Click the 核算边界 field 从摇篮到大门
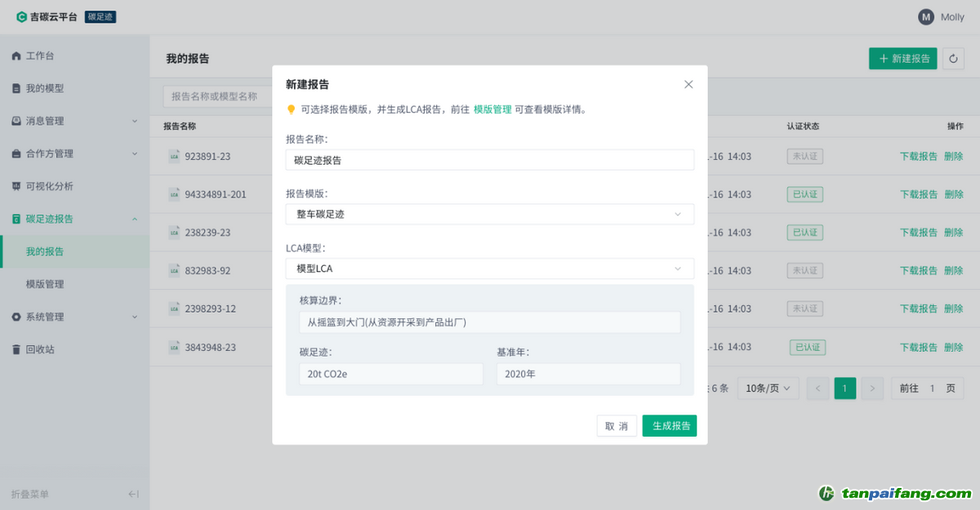Image resolution: width=980 pixels, height=510 pixels. coord(490,322)
